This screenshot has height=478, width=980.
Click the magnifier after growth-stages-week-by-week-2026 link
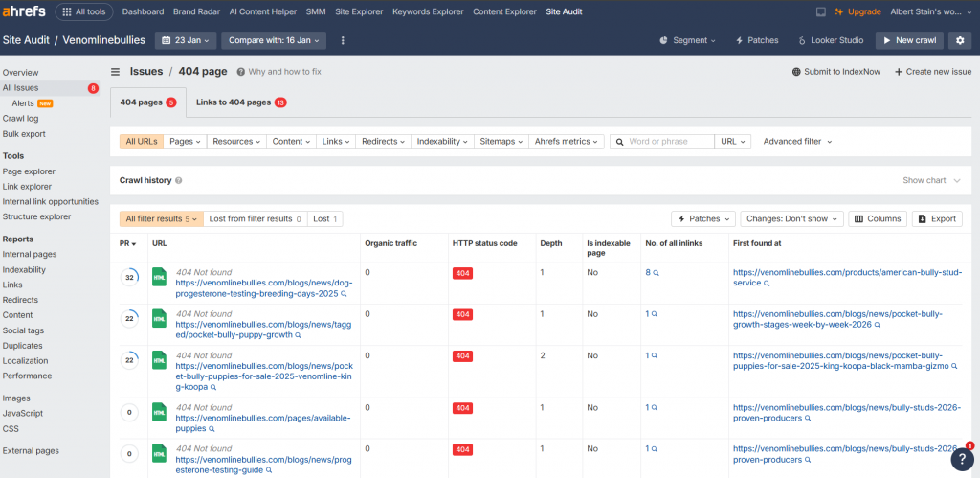pyautogui.click(x=878, y=326)
